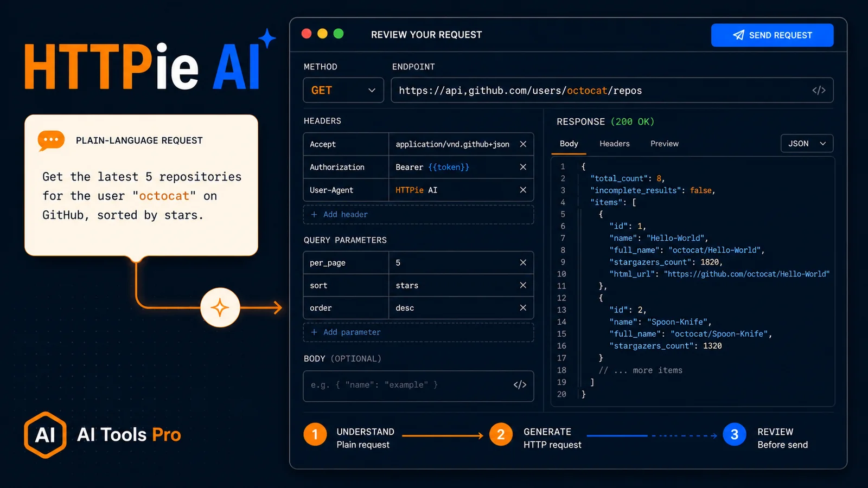
Task: Switch to the response Body tab
Action: point(569,144)
